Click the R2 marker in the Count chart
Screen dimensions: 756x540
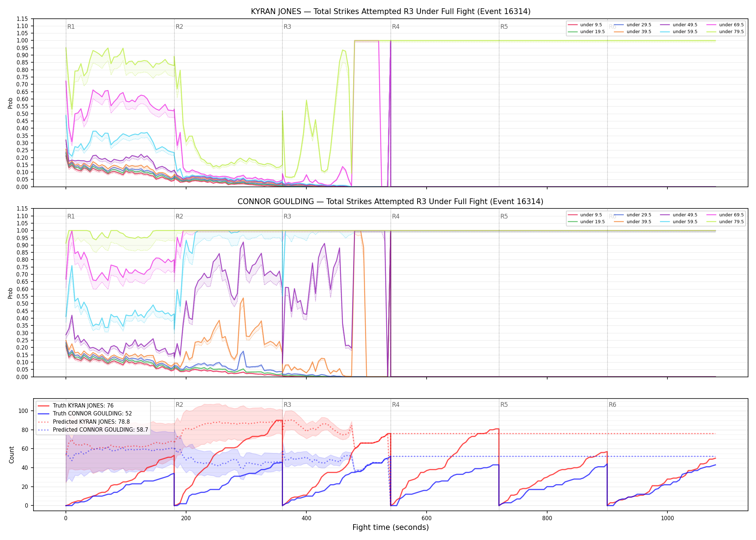pos(179,405)
